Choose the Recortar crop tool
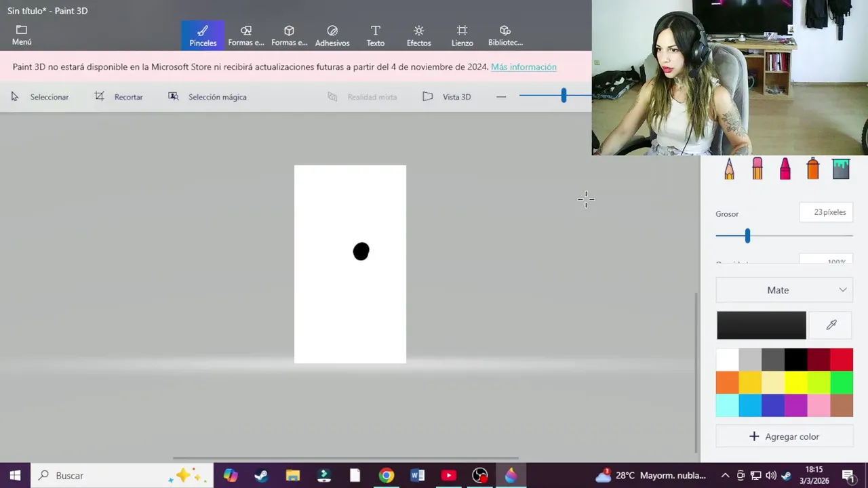This screenshot has height=488, width=868. (119, 97)
